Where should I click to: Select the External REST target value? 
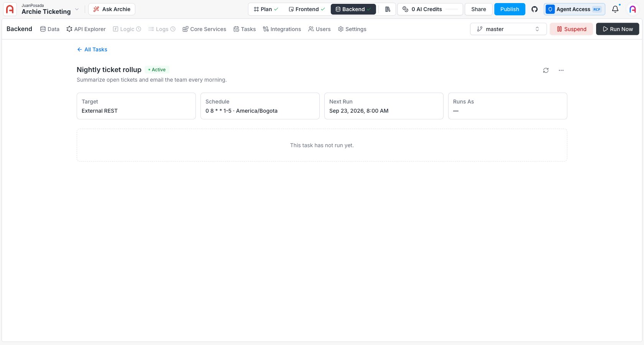[x=100, y=111]
